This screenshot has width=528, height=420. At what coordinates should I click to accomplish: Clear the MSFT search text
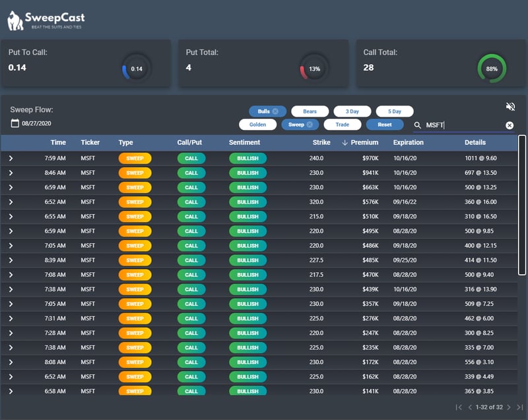coord(510,125)
